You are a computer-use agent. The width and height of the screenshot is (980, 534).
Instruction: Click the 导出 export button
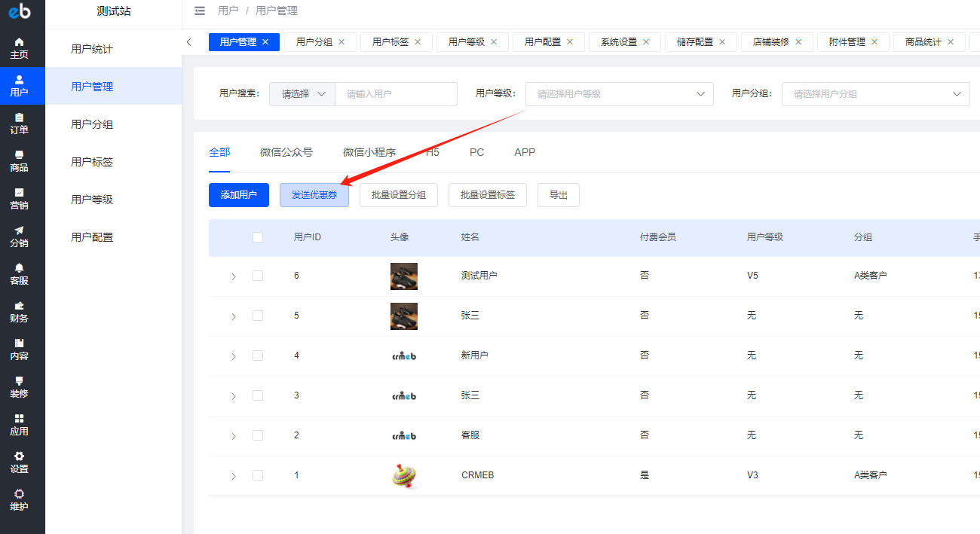pyautogui.click(x=559, y=195)
